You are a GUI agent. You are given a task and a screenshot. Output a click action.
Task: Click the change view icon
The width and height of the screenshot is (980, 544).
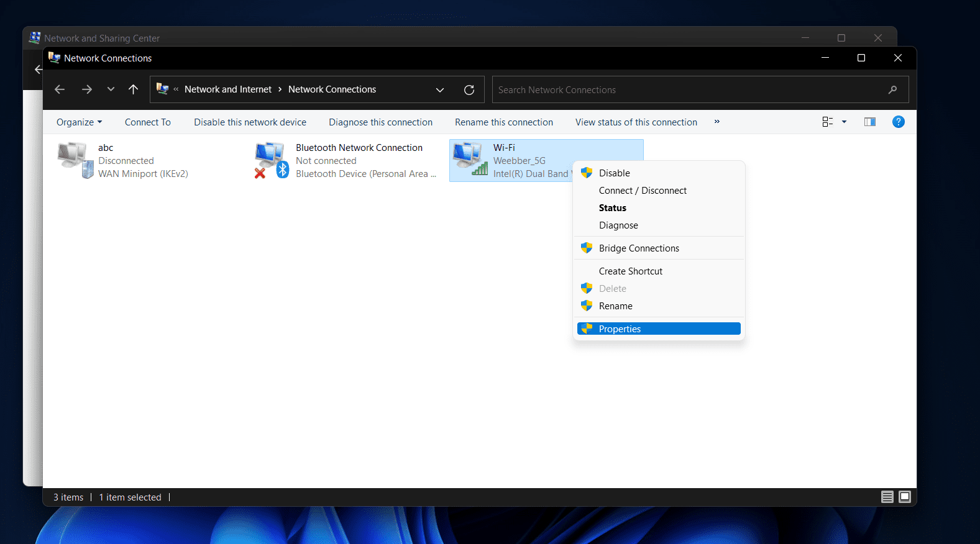[828, 122]
